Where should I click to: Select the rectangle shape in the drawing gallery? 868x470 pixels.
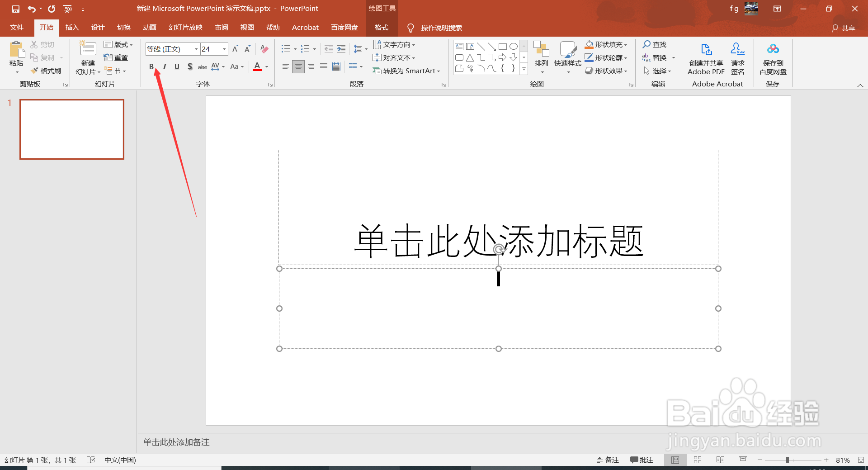(x=503, y=46)
